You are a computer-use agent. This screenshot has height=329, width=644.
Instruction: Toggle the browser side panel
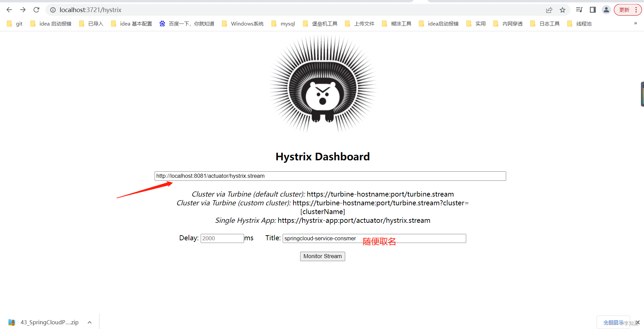[x=593, y=10]
